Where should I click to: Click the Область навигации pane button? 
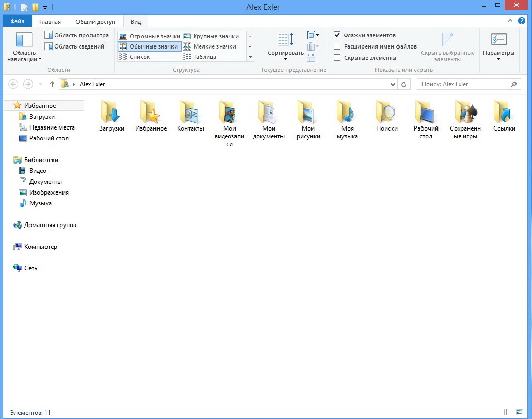coord(24,46)
